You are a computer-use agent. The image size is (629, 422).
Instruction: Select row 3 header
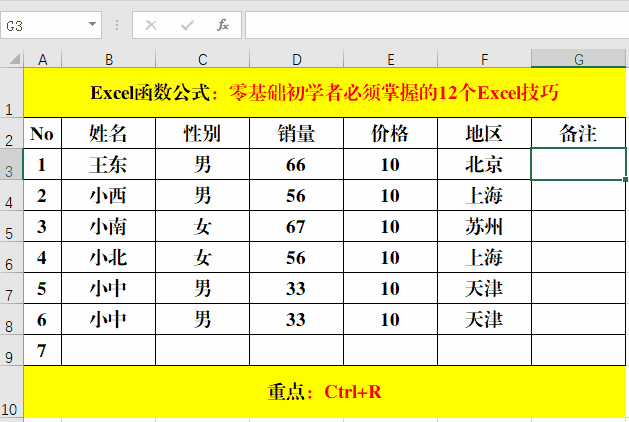pyautogui.click(x=12, y=164)
